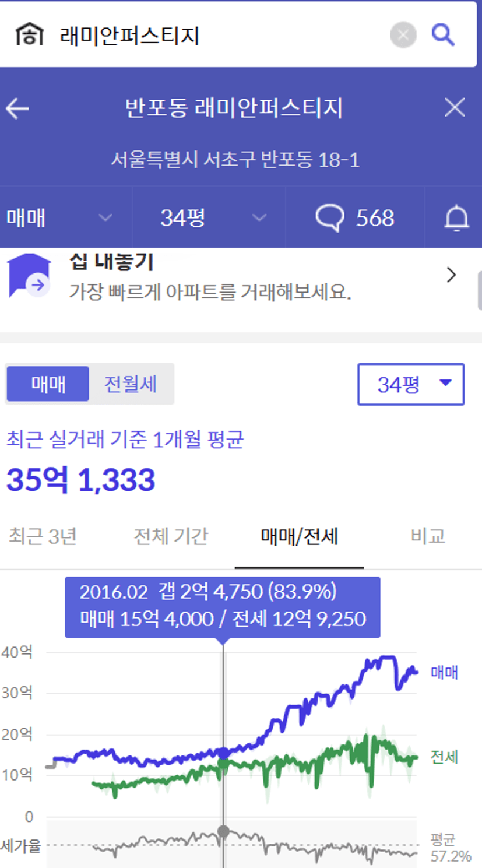
Task: Close the 반포동 래미안퍼스티지 panel
Action: pyautogui.click(x=455, y=108)
